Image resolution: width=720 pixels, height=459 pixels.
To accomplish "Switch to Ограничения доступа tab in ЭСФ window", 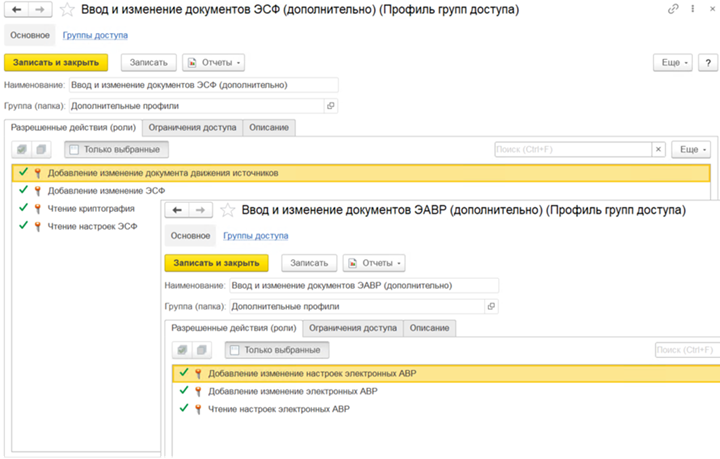I will pyautogui.click(x=192, y=128).
